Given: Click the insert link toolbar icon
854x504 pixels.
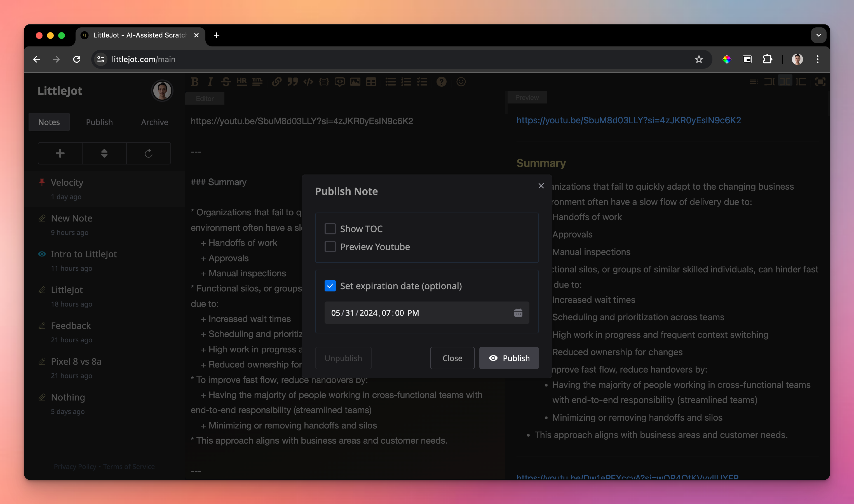Looking at the screenshot, I should 276,82.
